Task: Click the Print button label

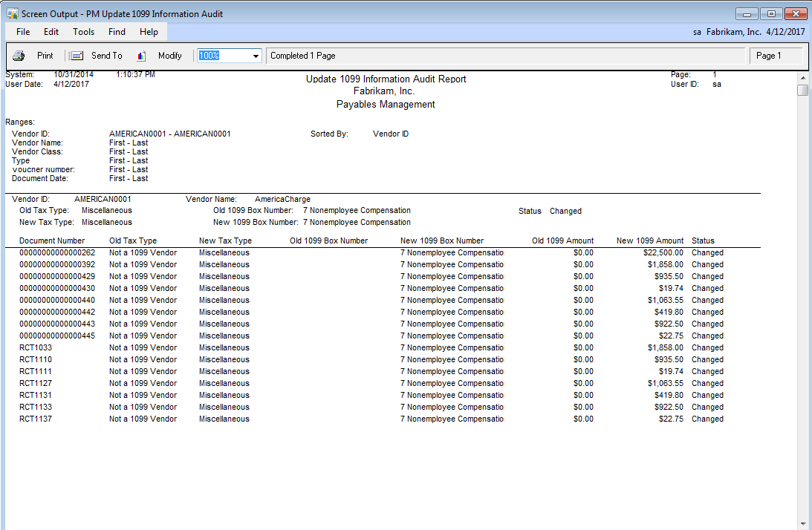Action: [45, 56]
